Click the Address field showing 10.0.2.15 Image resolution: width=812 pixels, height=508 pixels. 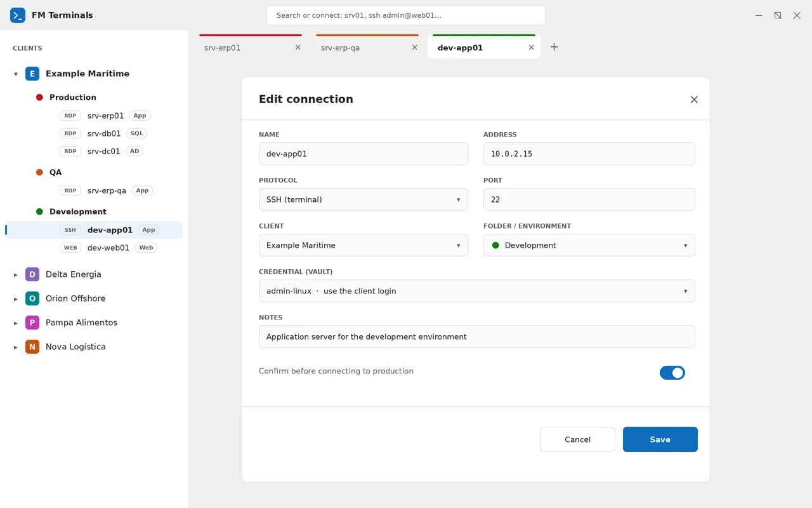coord(589,154)
